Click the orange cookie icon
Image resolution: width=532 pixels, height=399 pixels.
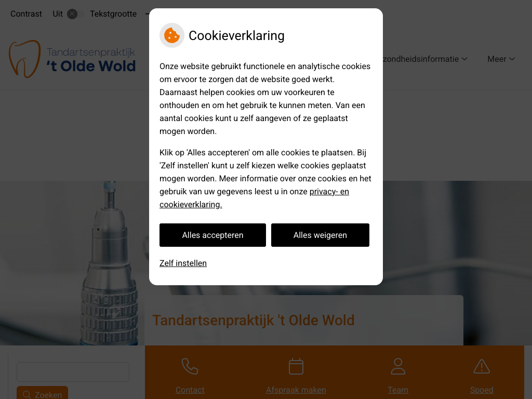[171, 35]
